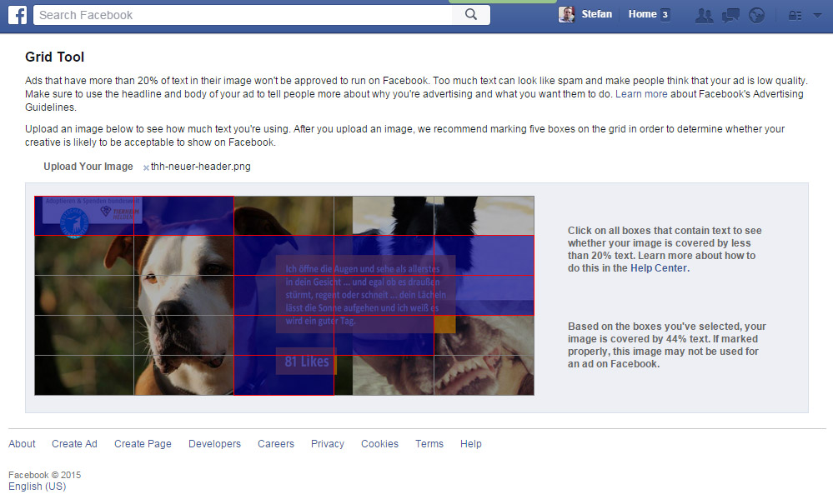Viewport: 833px width, 504px height.
Task: Select the top-right corner grid box
Action: (x=484, y=216)
